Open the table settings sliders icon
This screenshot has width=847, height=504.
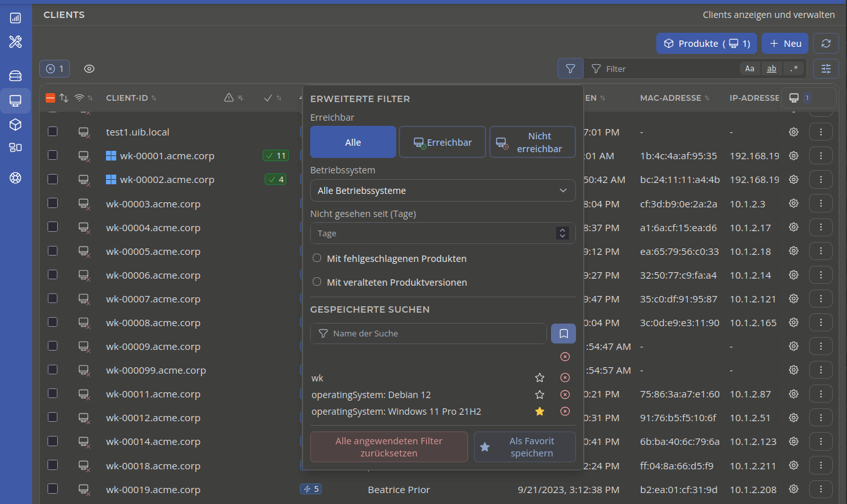[x=826, y=69]
